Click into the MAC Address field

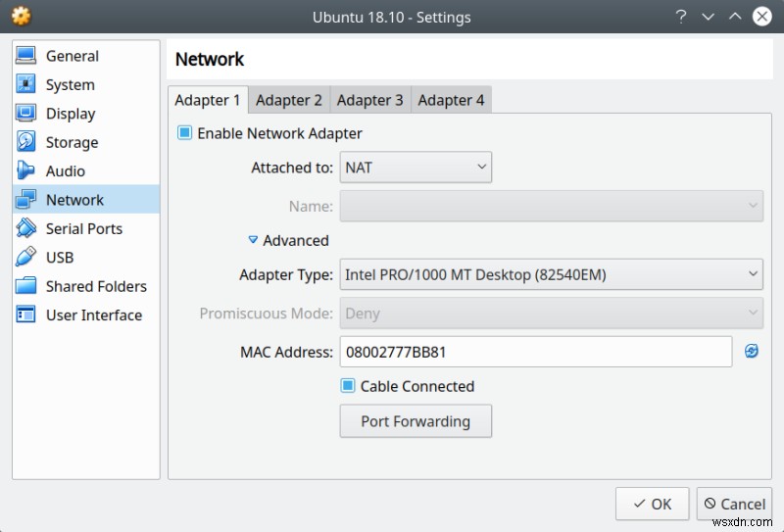click(535, 352)
